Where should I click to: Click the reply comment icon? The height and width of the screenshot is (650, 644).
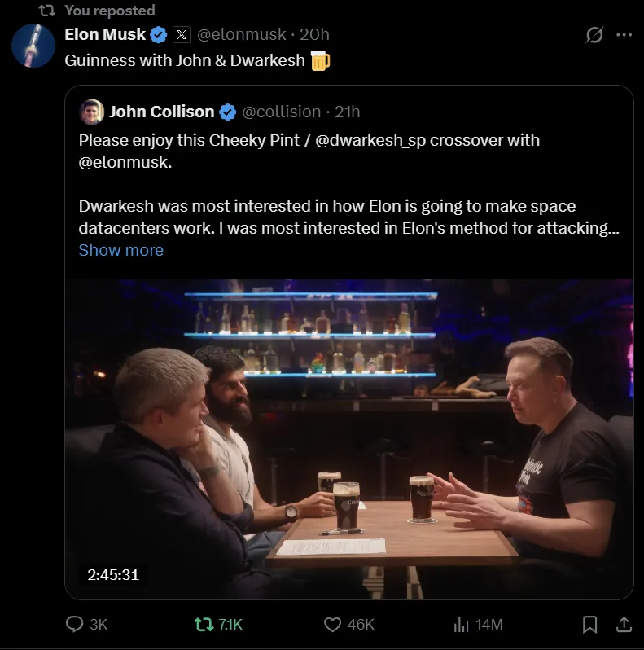tap(75, 624)
